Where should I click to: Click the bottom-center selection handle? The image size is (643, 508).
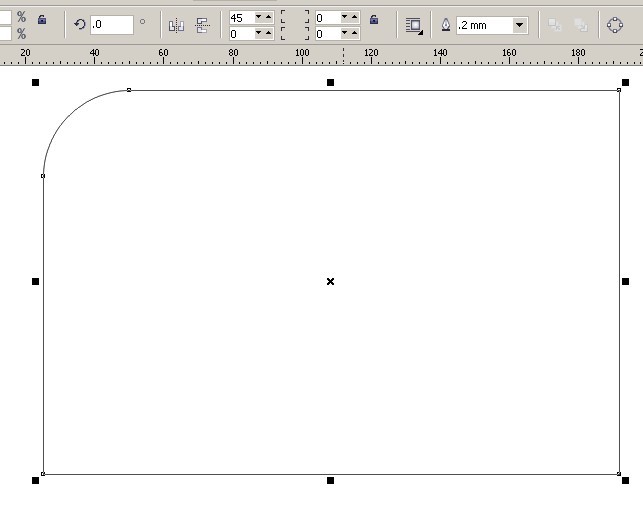tap(331, 481)
